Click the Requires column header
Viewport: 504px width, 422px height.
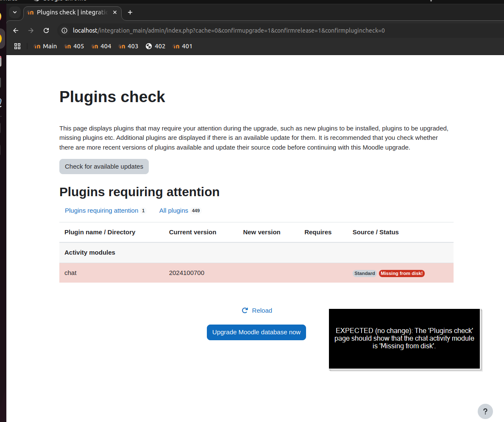tap(318, 232)
